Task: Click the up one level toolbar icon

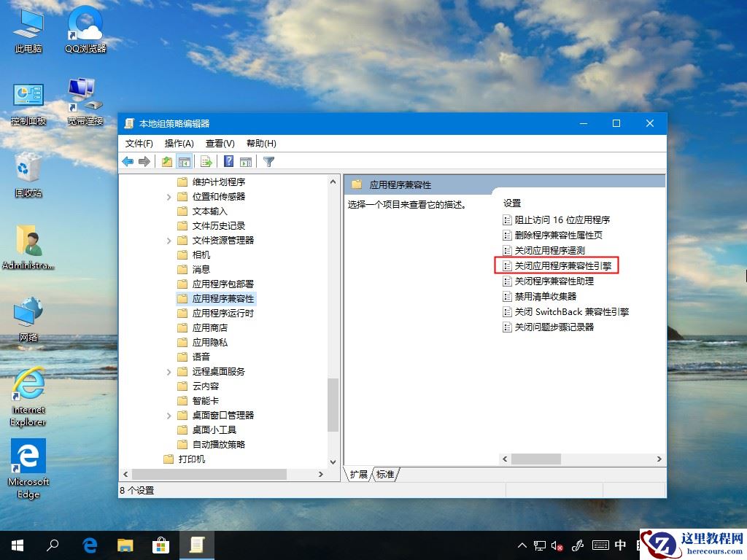Action: [x=166, y=161]
